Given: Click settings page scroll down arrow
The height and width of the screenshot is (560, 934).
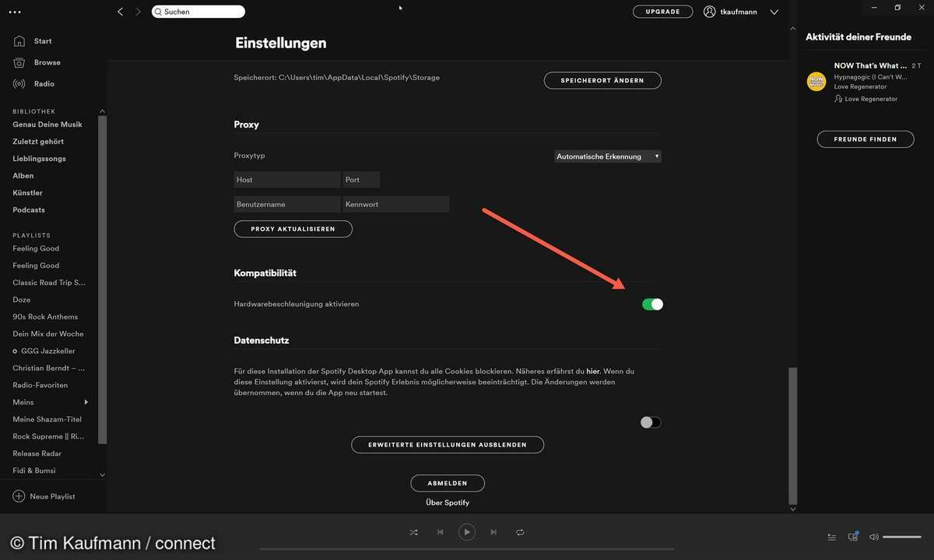Looking at the screenshot, I should (793, 509).
